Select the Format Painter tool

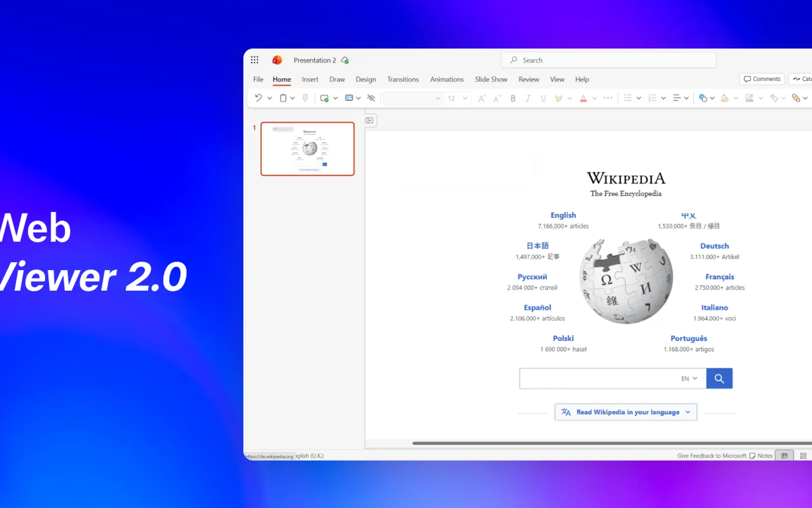[305, 98]
